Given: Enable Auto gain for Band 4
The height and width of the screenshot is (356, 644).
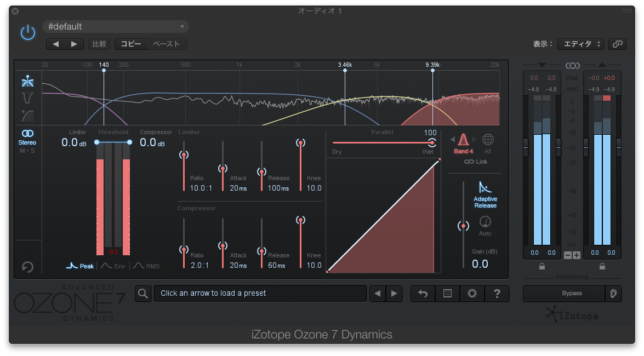Looking at the screenshot, I should [x=485, y=222].
